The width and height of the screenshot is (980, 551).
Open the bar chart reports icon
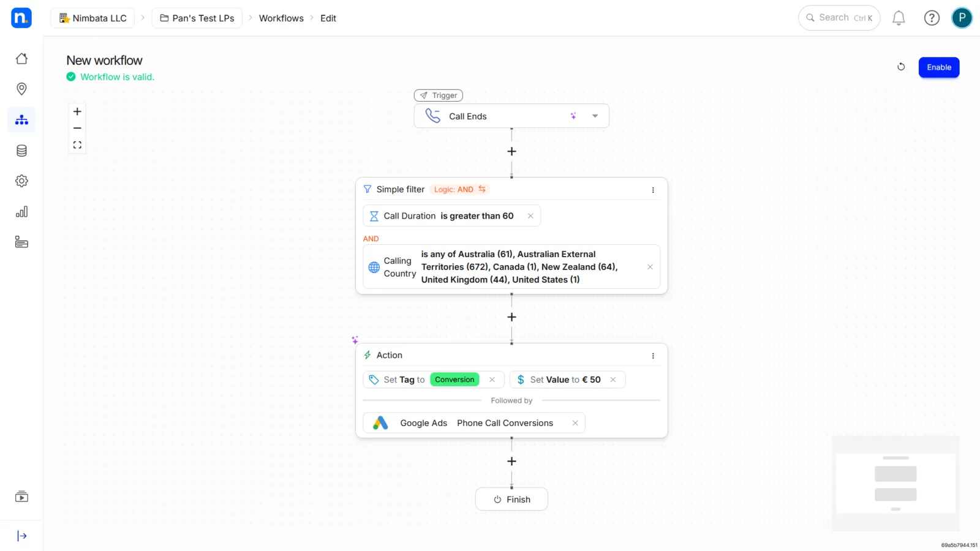pyautogui.click(x=21, y=212)
